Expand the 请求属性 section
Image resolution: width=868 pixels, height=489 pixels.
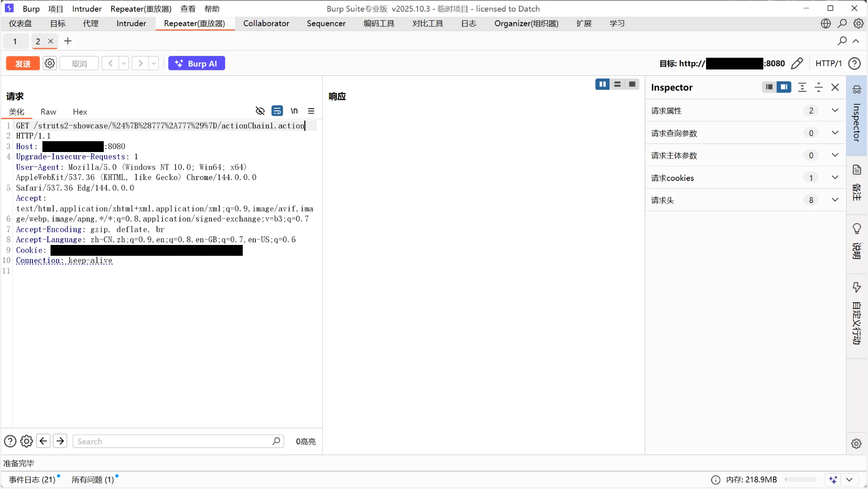coord(835,111)
